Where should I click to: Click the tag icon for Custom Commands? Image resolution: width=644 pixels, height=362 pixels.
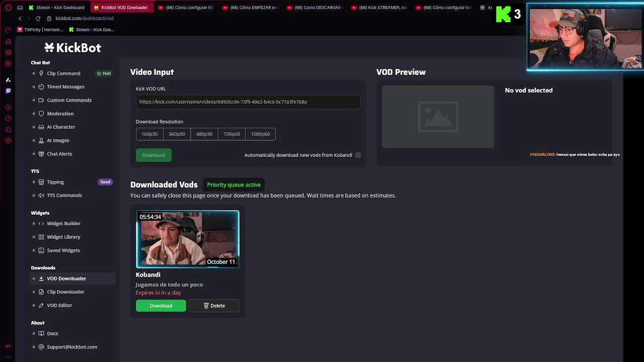point(41,100)
